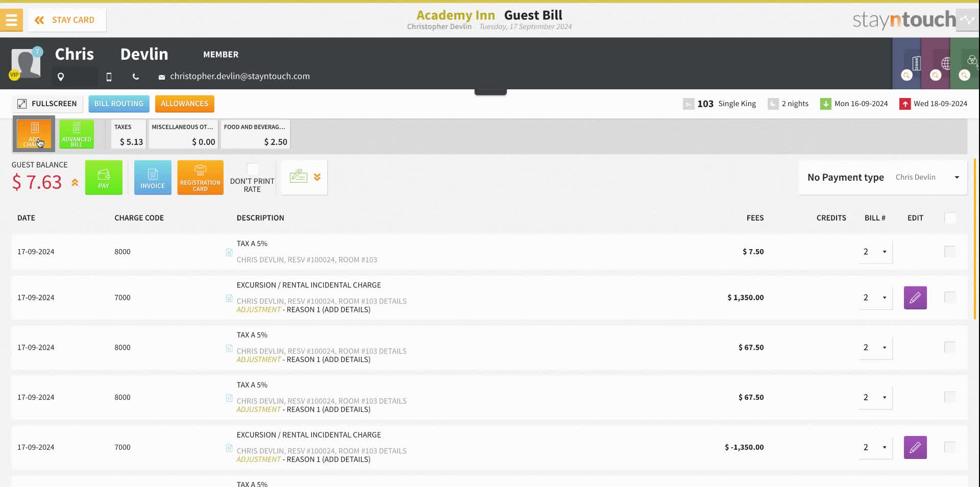Click the signature pad icon
980x487 pixels.
(299, 177)
